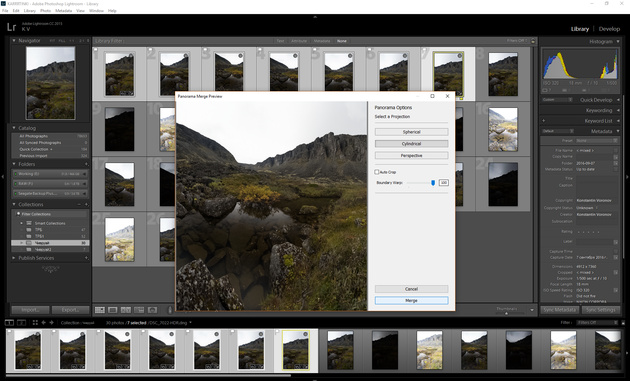This screenshot has height=381, width=630.
Task: Click Cancel in Panorama Merge dialog
Action: point(411,289)
